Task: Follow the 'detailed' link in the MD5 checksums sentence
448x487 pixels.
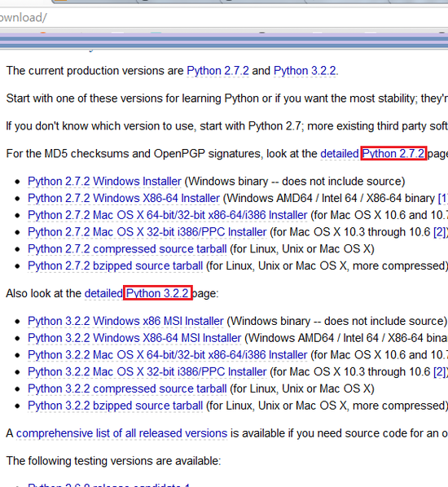Action: pos(340,154)
